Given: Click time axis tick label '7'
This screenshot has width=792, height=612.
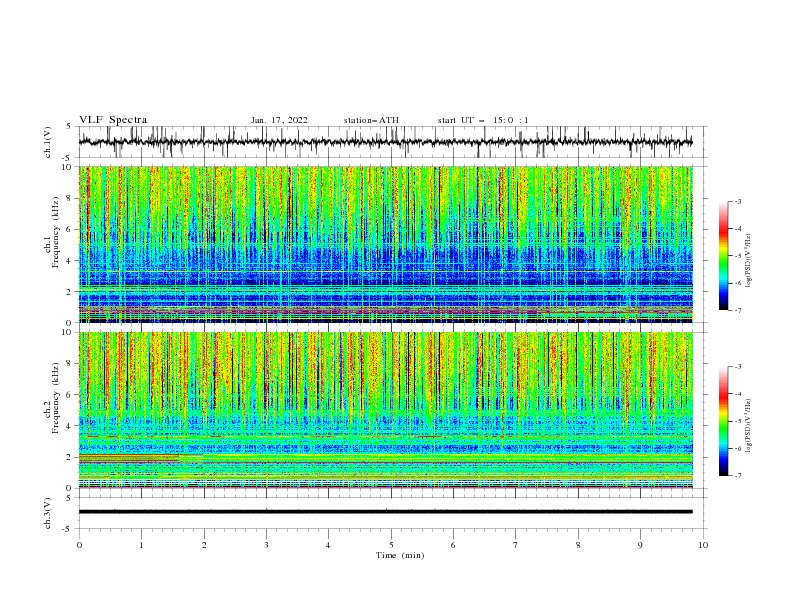Looking at the screenshot, I should point(516,545).
